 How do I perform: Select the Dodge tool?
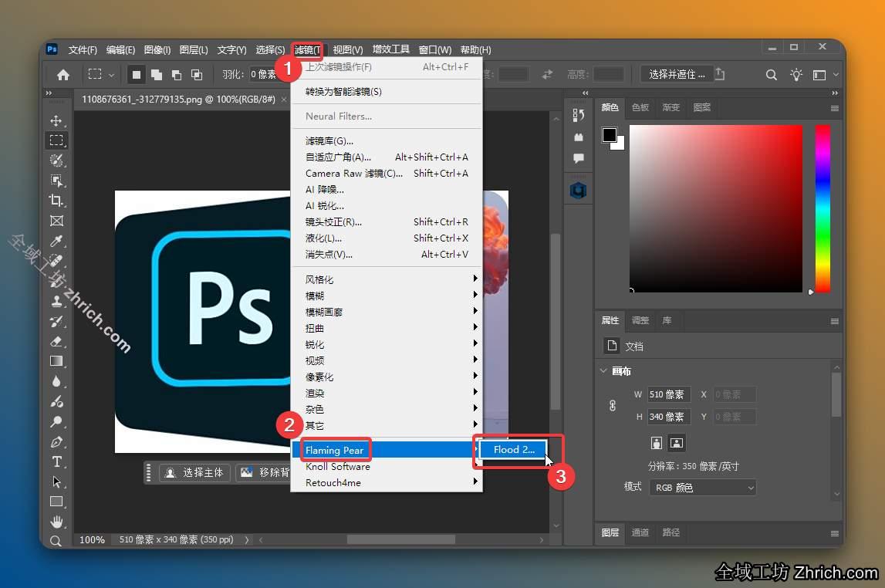(x=56, y=421)
